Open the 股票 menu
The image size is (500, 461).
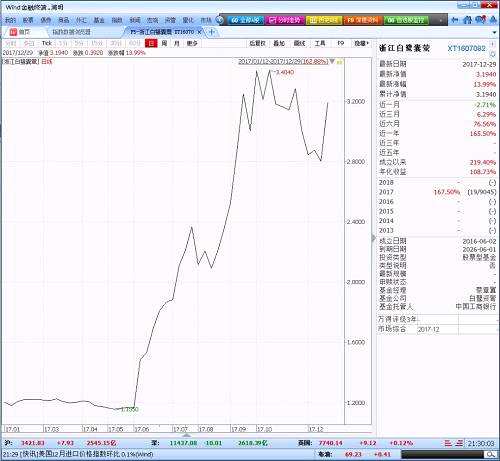(28, 20)
